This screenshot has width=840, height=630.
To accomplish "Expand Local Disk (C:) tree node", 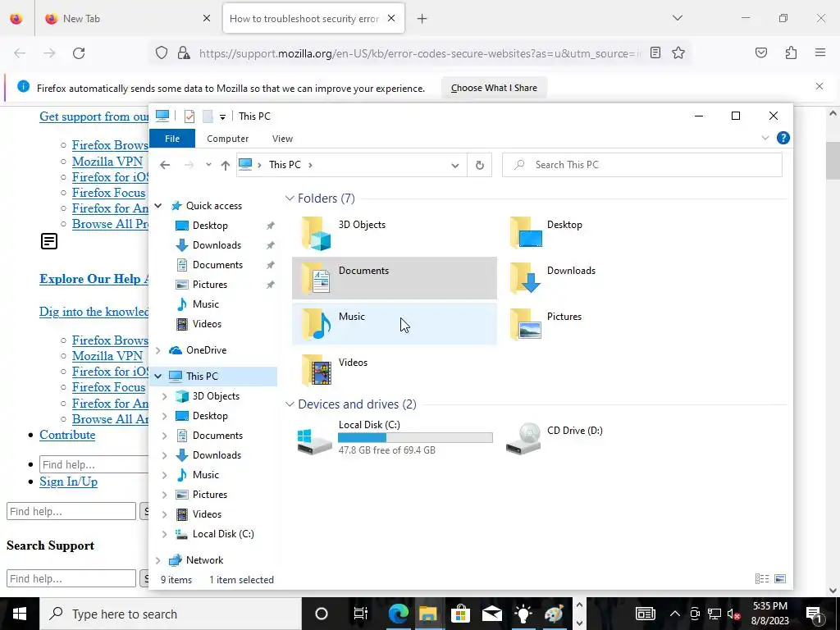I will 164,533.
